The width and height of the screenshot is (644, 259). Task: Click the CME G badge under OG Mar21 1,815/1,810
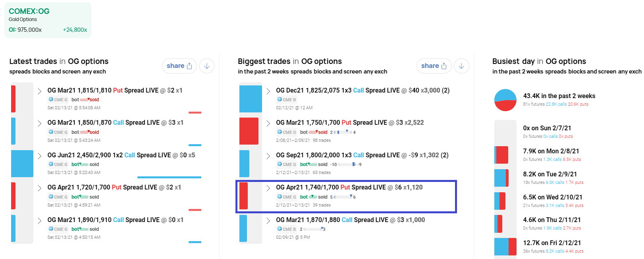[x=58, y=100]
